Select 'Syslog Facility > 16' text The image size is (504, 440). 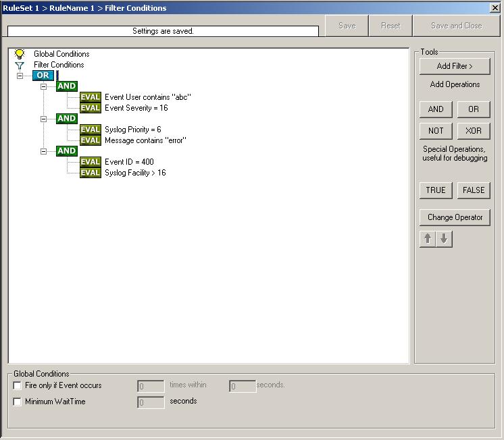(135, 173)
